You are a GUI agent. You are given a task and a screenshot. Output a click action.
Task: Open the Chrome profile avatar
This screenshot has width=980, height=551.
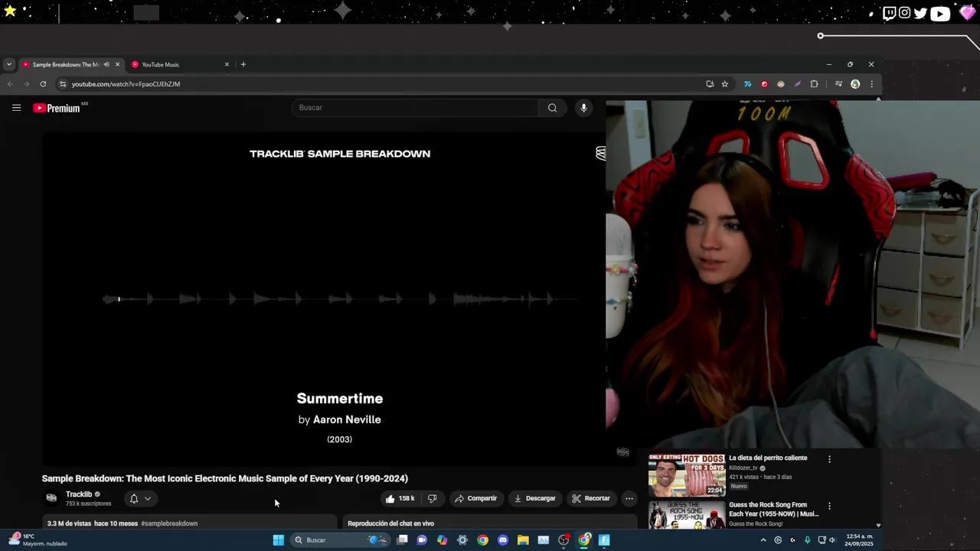(x=855, y=84)
